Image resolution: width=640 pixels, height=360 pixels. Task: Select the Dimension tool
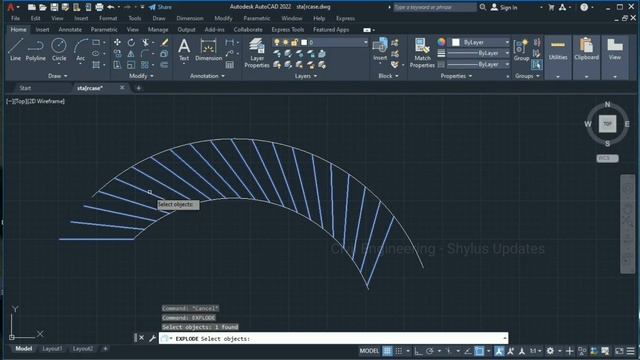point(208,49)
